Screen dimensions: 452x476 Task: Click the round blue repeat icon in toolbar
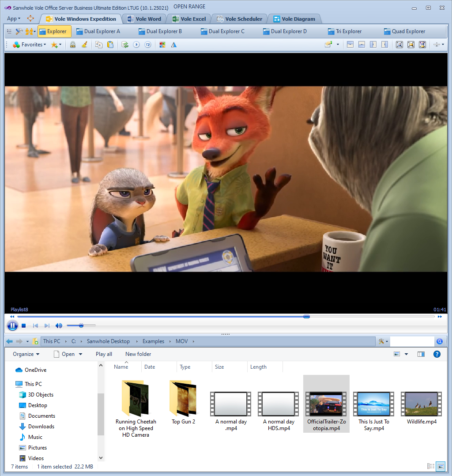(148, 45)
